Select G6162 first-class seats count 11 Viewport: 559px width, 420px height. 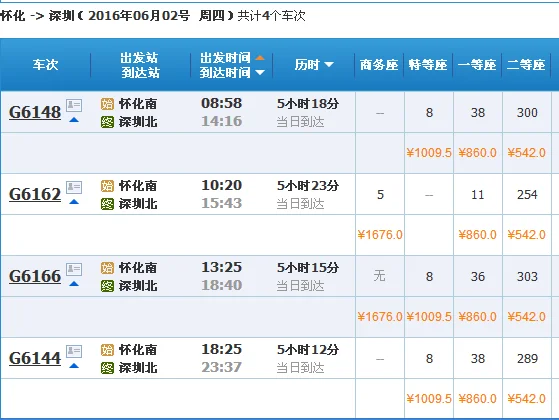click(x=478, y=195)
